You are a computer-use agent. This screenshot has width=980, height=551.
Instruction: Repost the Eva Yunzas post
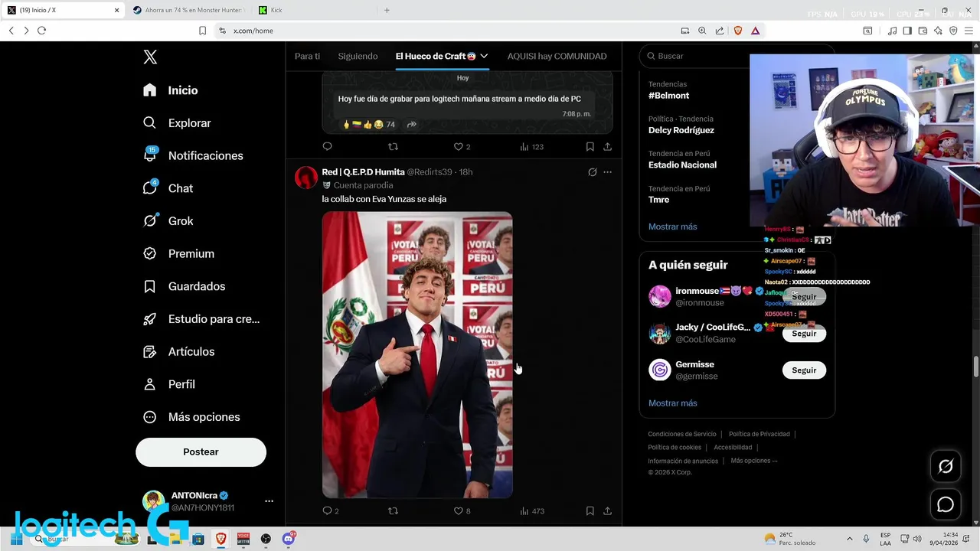coord(393,510)
